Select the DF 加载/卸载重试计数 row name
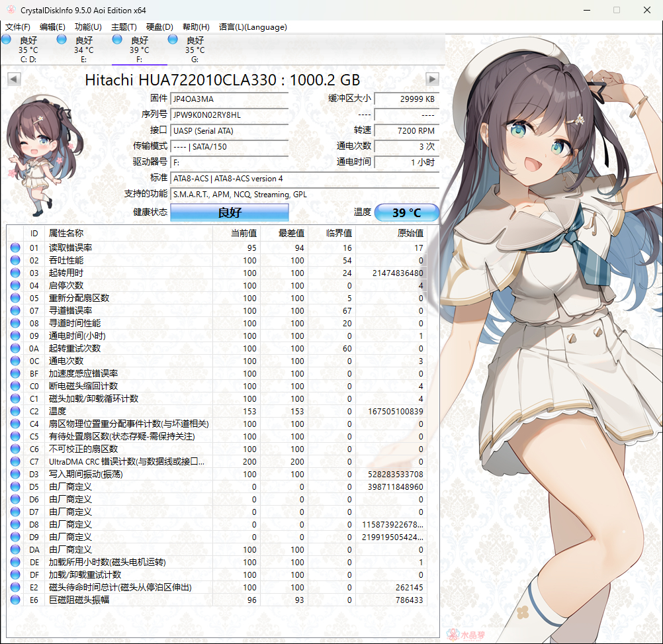 click(x=85, y=575)
